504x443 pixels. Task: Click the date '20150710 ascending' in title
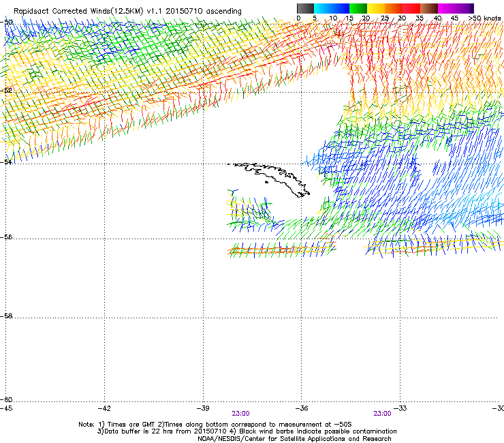point(204,11)
